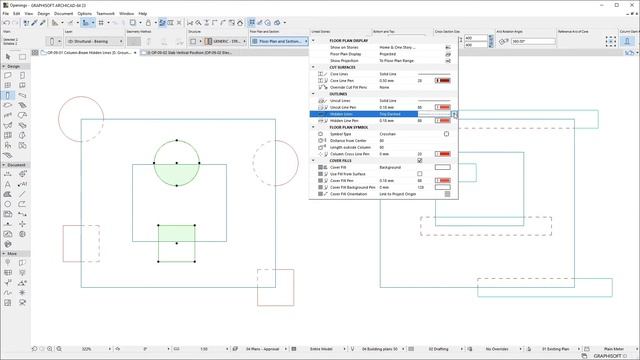Screen dimensions: 640x360
Task: Open the Hidden Lines line type picker arrow
Action: coord(454,114)
